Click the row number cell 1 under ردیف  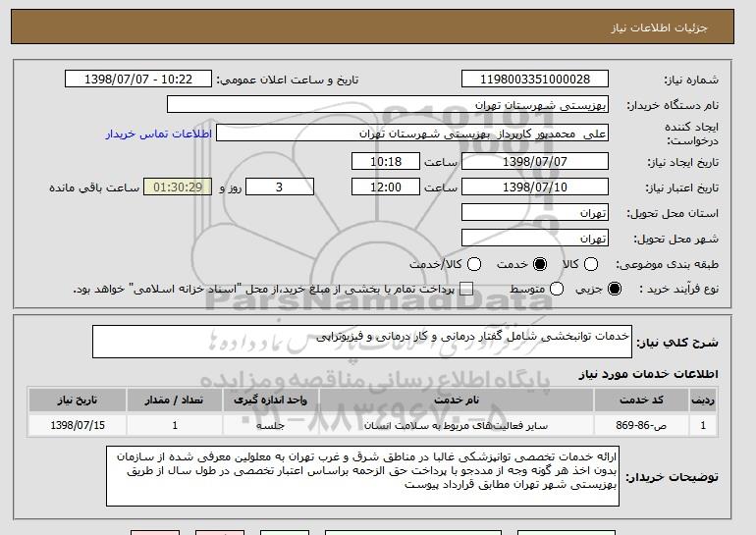coord(703,426)
